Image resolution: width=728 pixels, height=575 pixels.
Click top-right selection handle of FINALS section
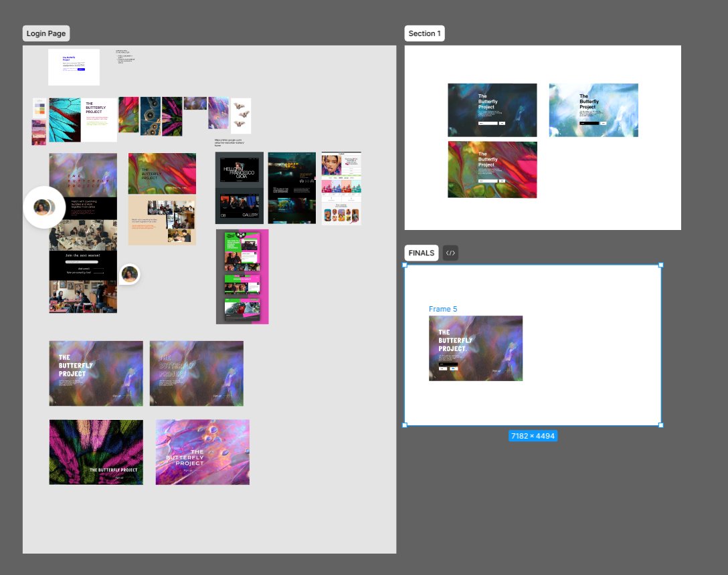click(x=660, y=265)
